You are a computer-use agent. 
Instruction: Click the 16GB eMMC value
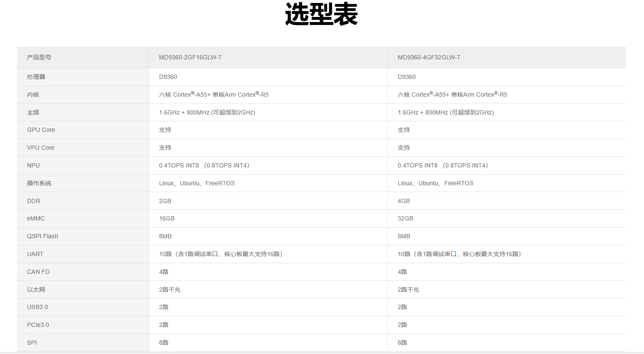click(167, 218)
